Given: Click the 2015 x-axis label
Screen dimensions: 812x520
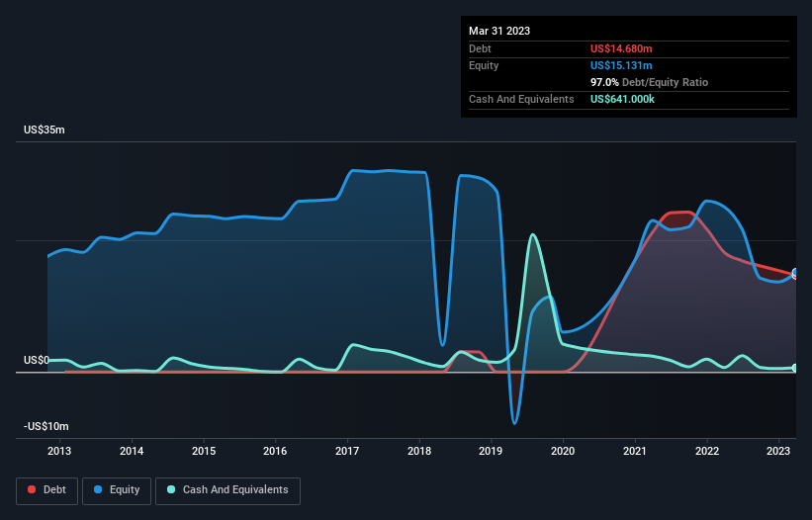Looking at the screenshot, I should pyautogui.click(x=204, y=451).
